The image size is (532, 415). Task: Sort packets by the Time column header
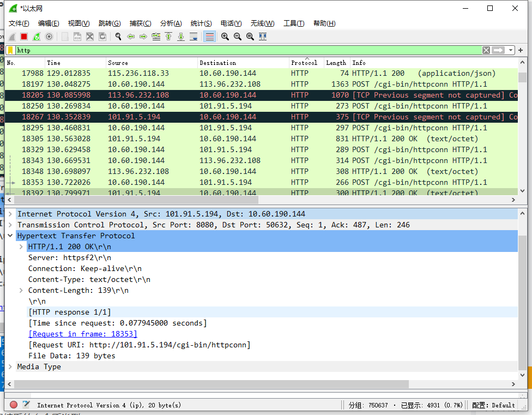coord(75,63)
